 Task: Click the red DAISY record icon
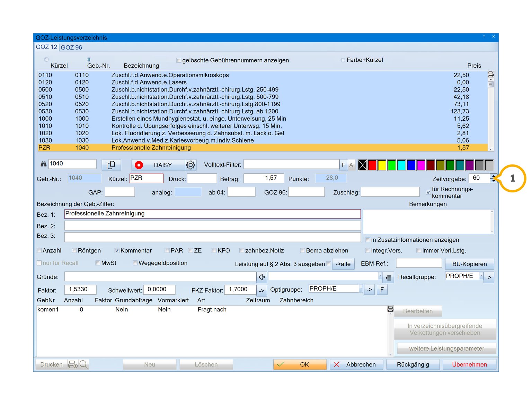click(x=139, y=165)
